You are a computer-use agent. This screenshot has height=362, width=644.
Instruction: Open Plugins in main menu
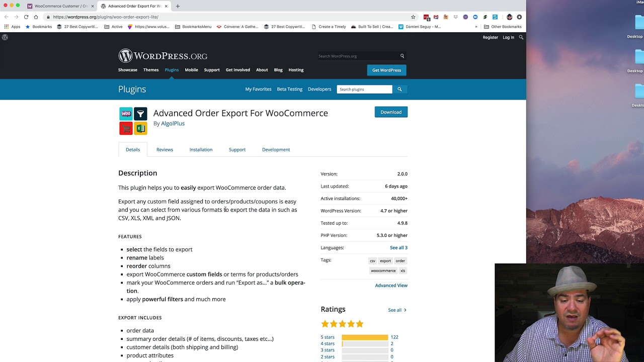click(172, 70)
